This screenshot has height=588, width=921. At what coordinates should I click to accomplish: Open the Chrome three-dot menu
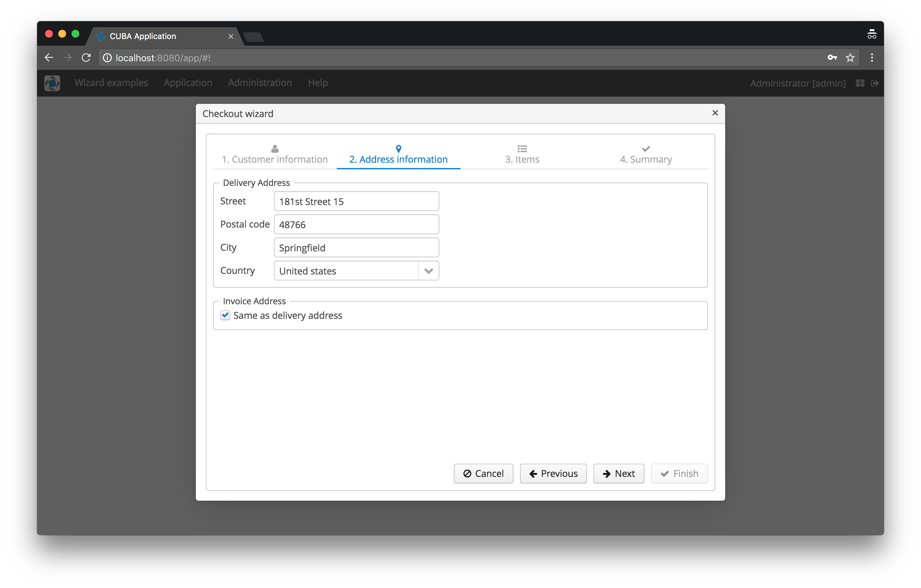click(872, 58)
